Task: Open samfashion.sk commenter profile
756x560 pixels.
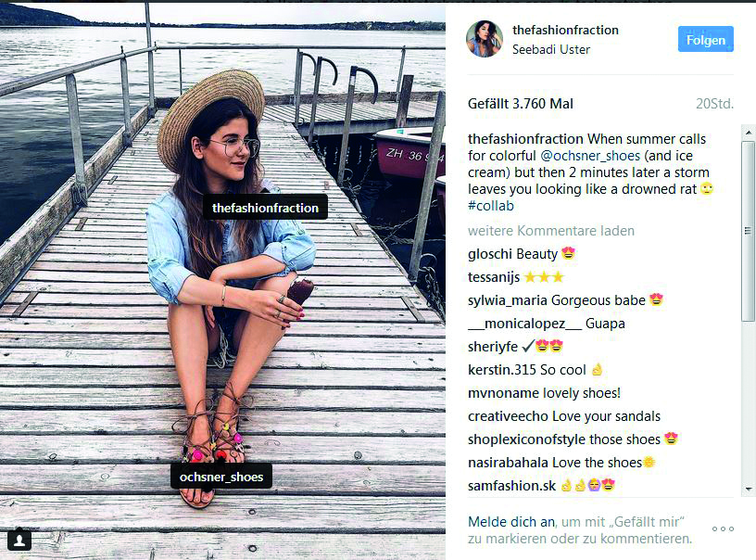Action: pyautogui.click(x=511, y=486)
